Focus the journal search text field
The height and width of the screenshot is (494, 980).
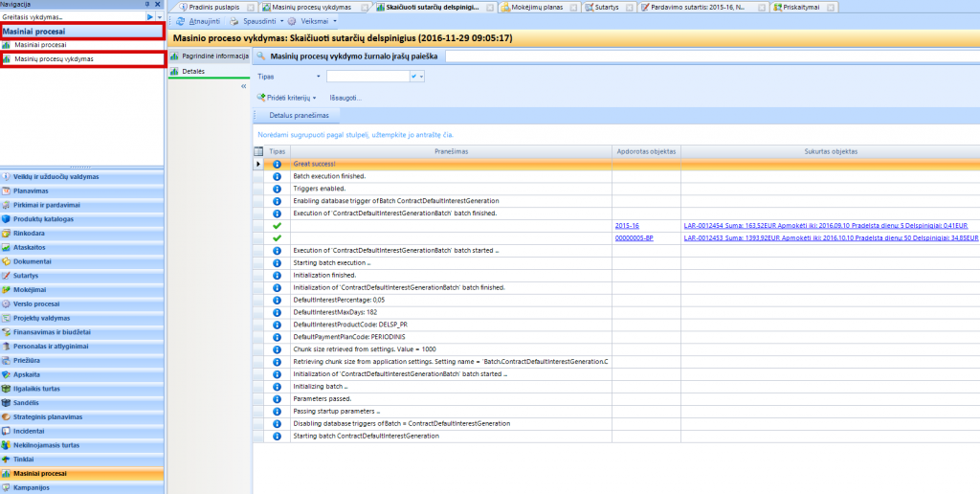click(x=712, y=56)
